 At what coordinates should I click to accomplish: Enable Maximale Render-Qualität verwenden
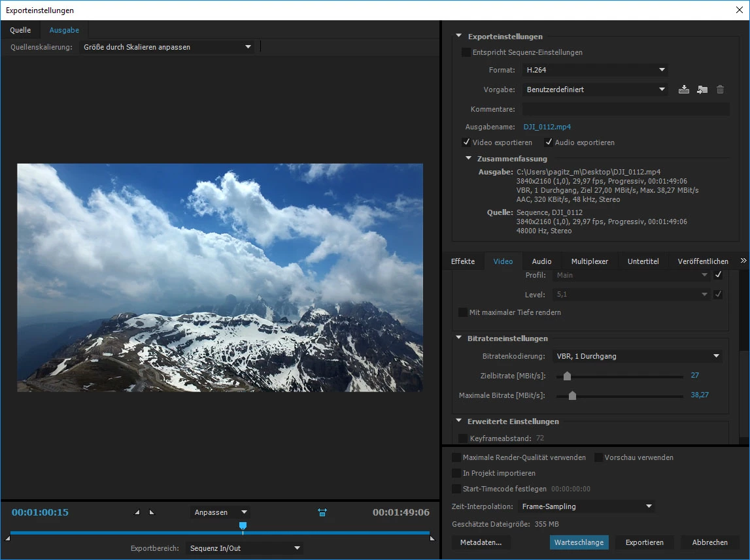point(456,457)
